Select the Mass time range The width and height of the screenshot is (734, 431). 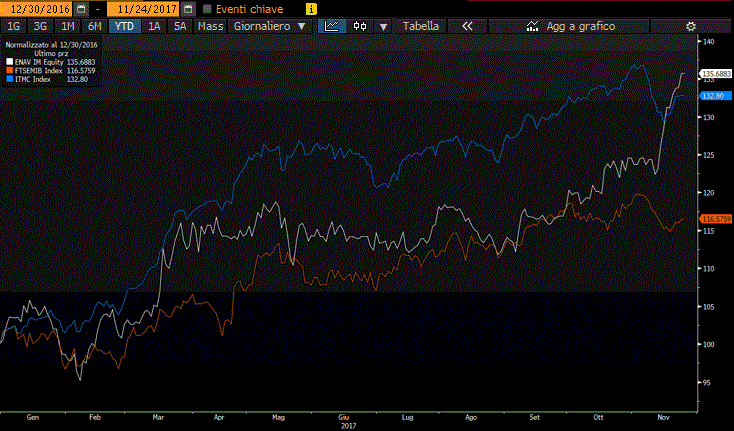pos(210,26)
